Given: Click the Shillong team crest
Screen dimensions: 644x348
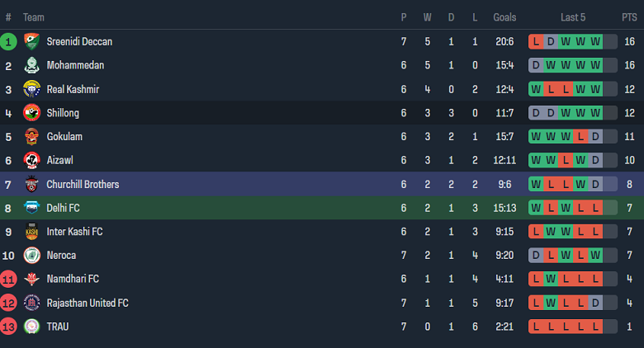Looking at the screenshot, I should (x=32, y=113).
